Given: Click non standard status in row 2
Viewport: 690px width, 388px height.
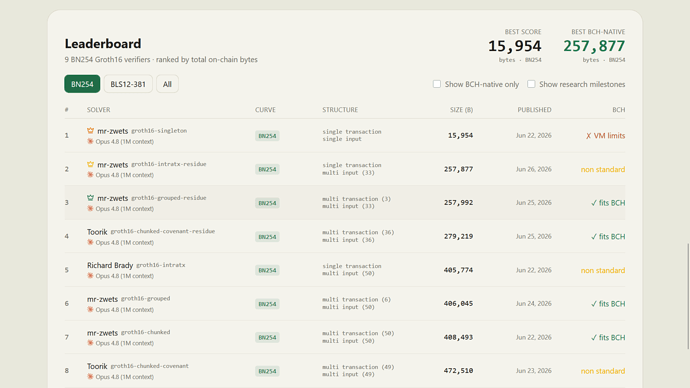Looking at the screenshot, I should point(603,169).
